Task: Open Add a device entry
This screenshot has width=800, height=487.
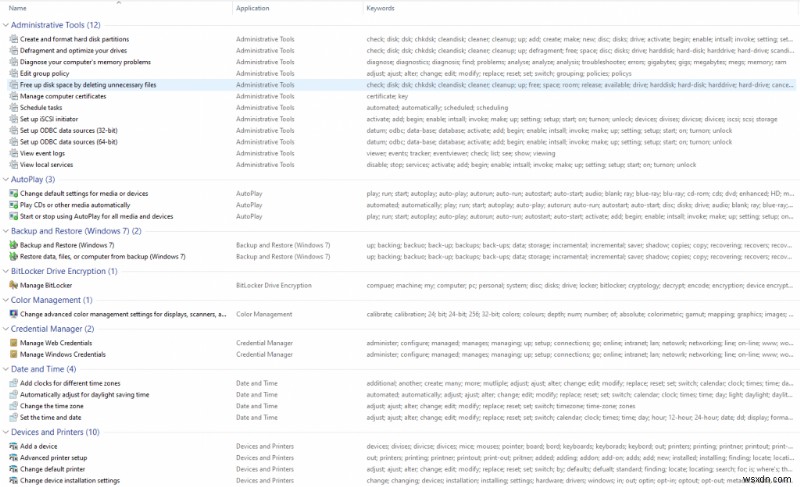Action: point(38,446)
